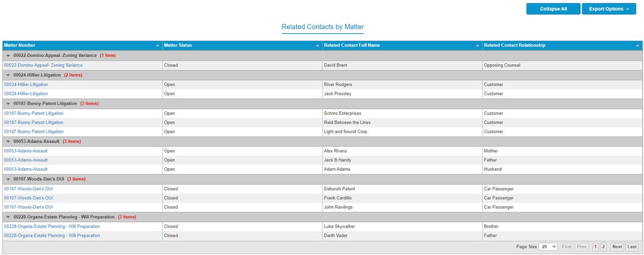Open the 00053-Adams-Assault link for Jack B Handy
Viewport: 644px width, 255px height.
[26, 160]
